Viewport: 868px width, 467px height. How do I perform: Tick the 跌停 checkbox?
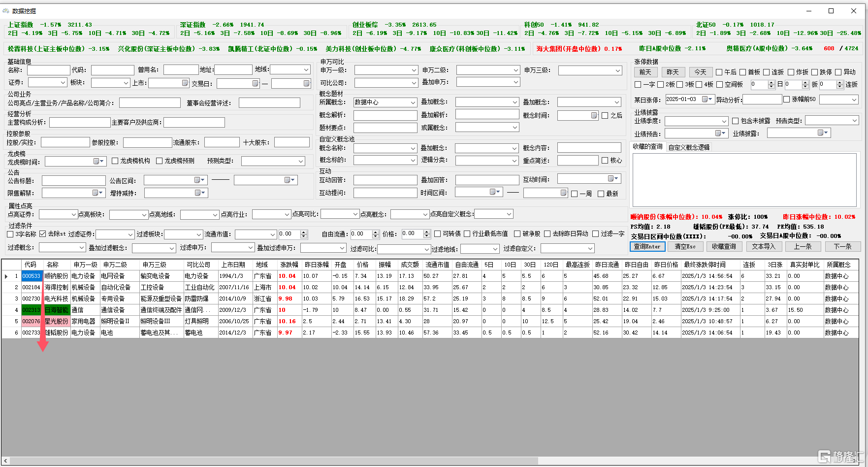click(x=815, y=72)
